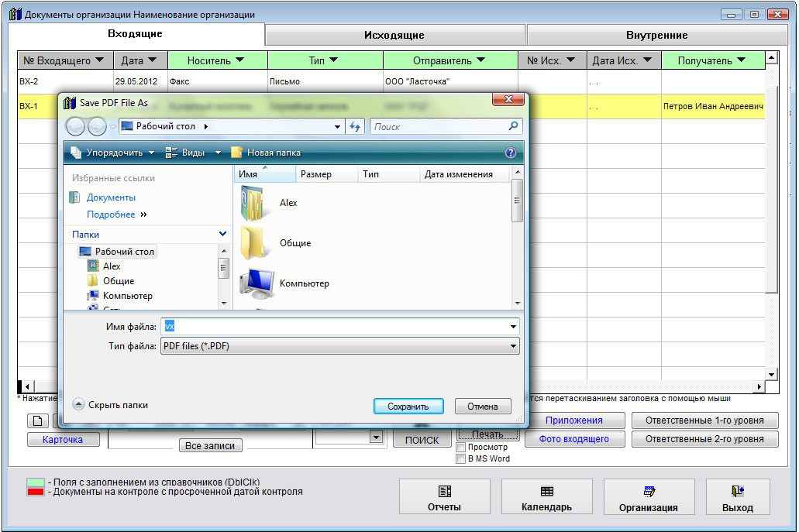Click the new blank document icon

(x=37, y=421)
